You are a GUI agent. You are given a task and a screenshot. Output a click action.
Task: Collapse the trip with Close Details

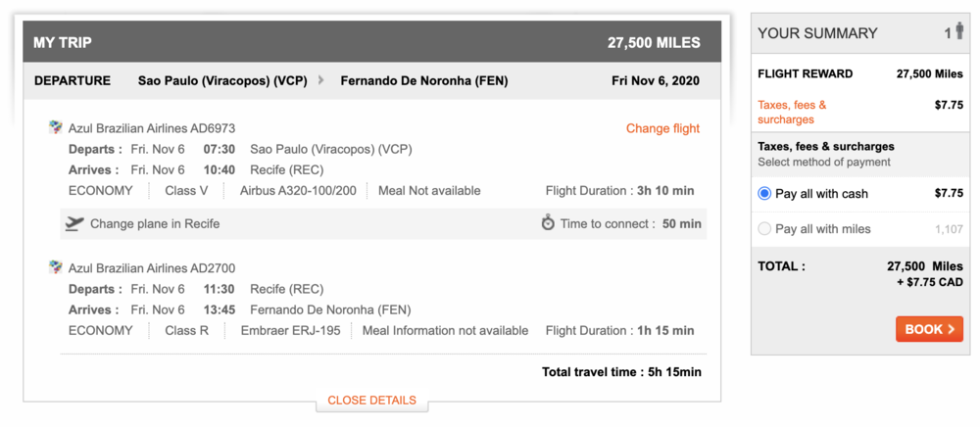(x=371, y=401)
